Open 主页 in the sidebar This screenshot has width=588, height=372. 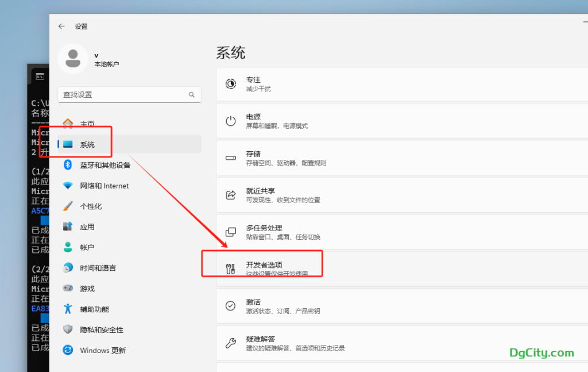pyautogui.click(x=87, y=124)
